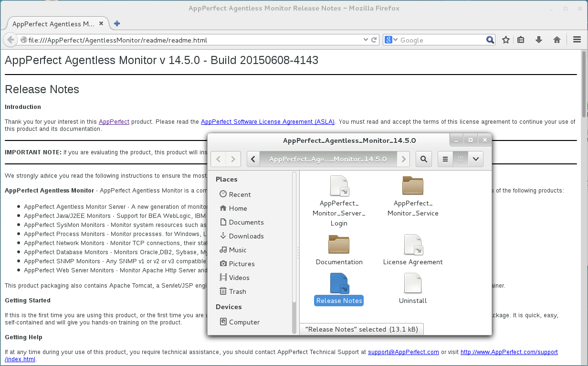Click the page title with build 20150608-4143

[x=161, y=60]
